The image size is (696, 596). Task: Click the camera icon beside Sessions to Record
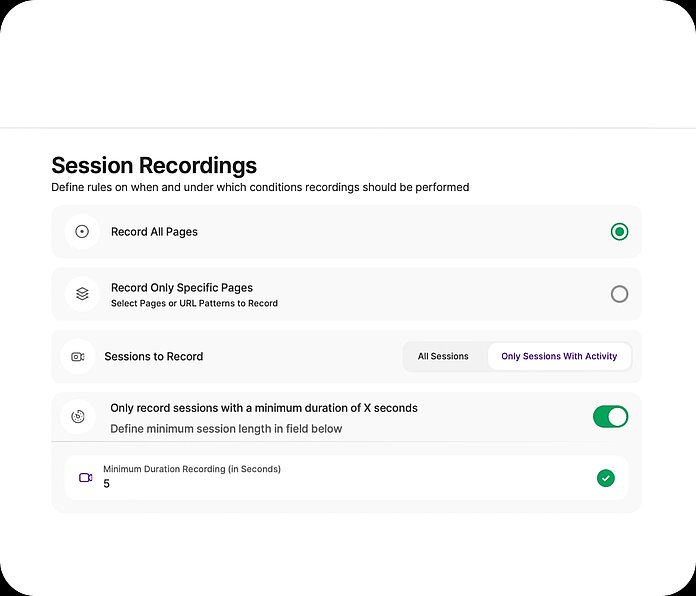tap(78, 357)
